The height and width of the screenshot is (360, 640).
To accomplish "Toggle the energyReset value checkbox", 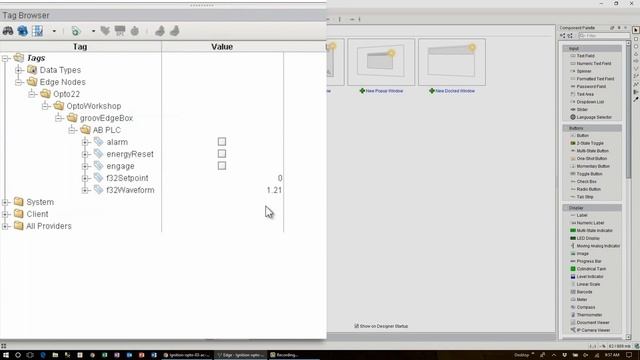I will pos(222,154).
